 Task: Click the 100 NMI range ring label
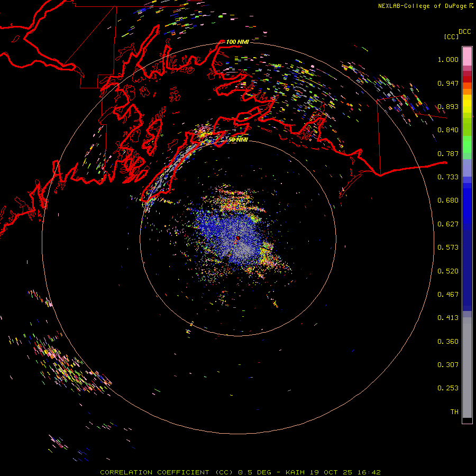[237, 42]
